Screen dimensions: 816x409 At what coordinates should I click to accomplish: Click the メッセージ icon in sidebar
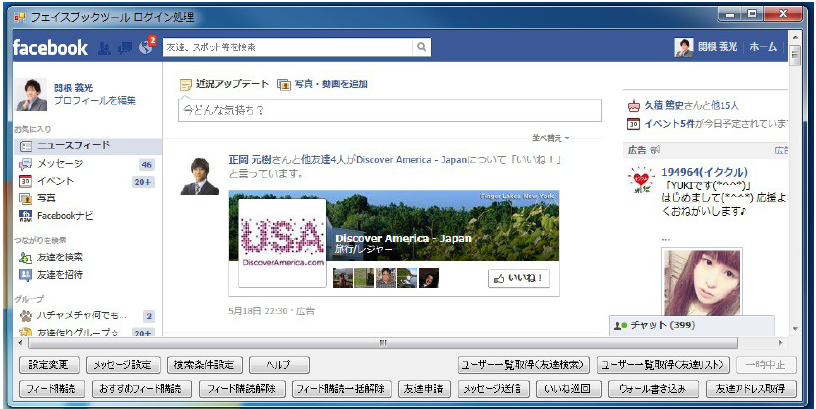click(26, 164)
